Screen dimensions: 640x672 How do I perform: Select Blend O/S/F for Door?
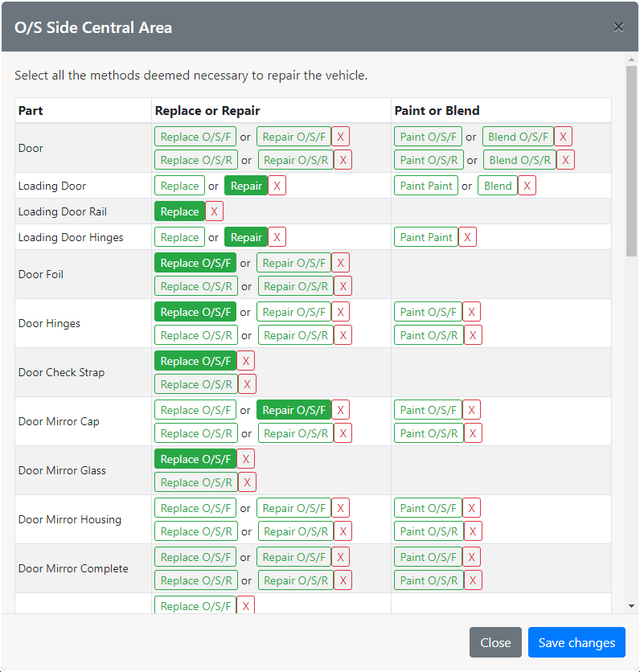518,137
